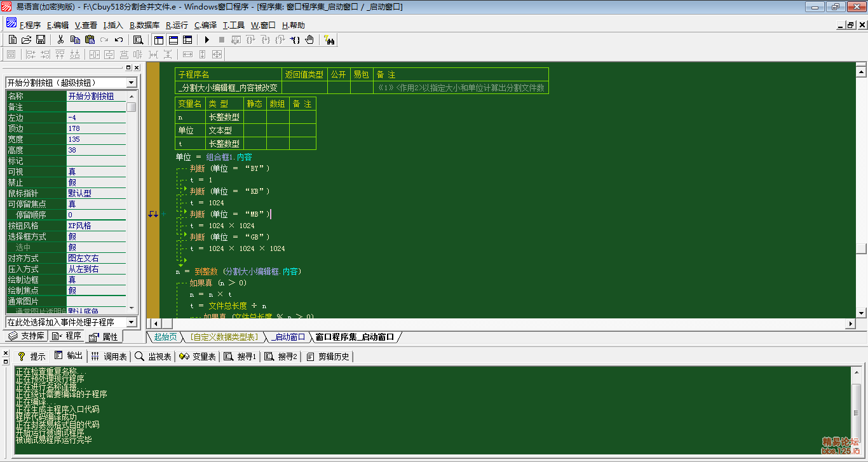Toggle the 可视 property value 真

(96, 172)
